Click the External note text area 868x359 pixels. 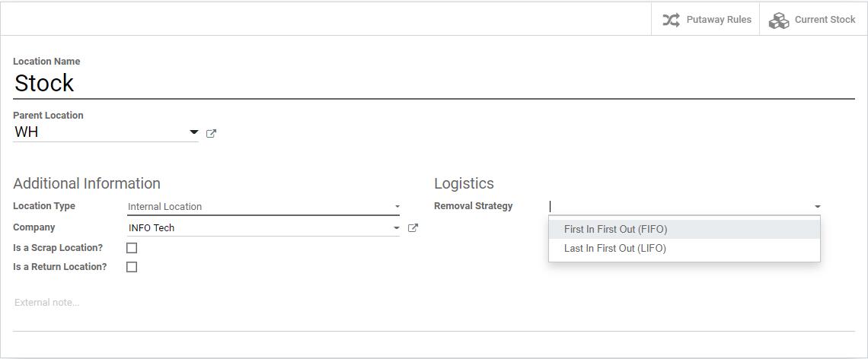click(434, 303)
